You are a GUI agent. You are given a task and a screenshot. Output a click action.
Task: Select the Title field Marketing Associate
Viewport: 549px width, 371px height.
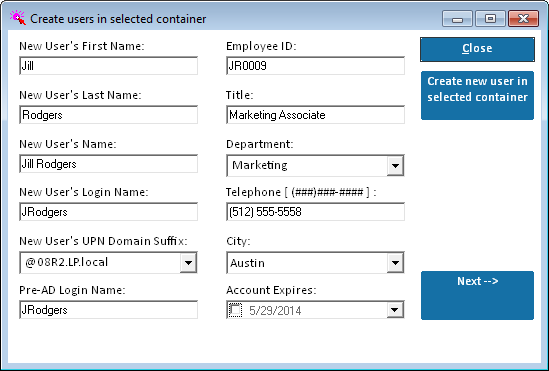point(315,115)
